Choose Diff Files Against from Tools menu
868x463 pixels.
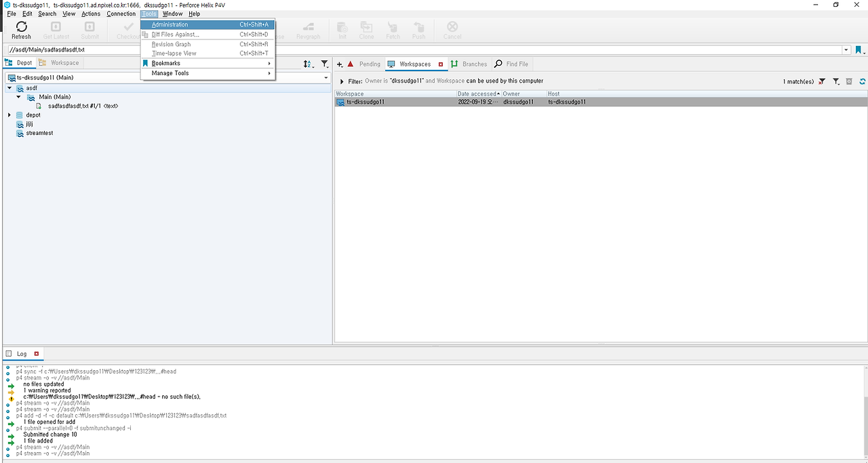click(x=207, y=34)
